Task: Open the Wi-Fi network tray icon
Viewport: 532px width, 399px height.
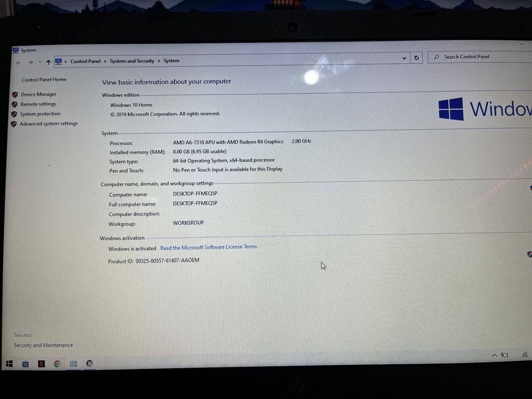Action: point(525,355)
